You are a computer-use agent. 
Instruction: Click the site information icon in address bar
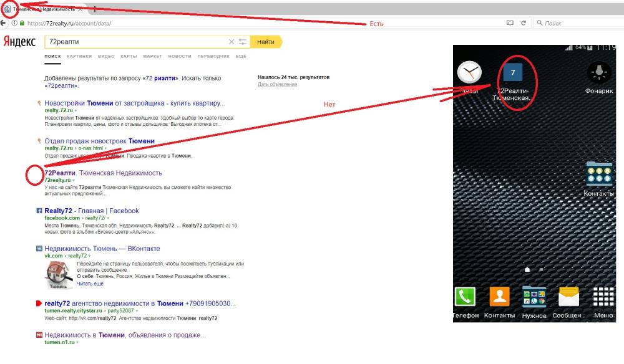click(x=14, y=23)
